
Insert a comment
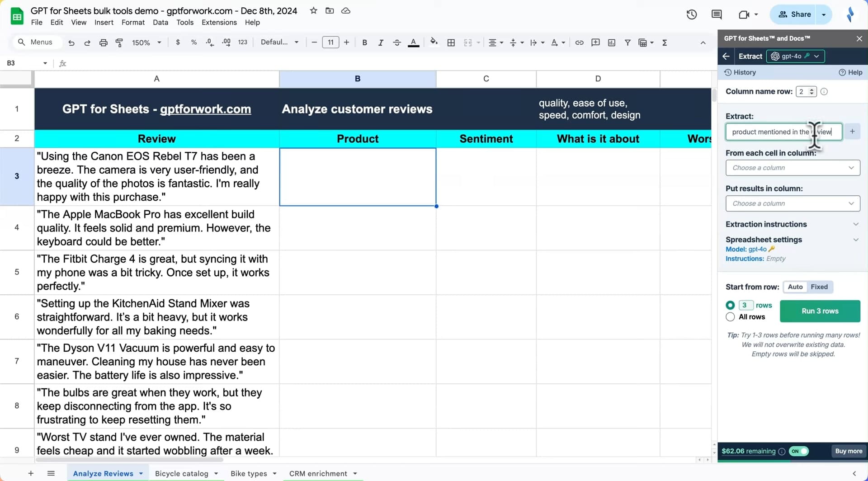[x=595, y=42]
